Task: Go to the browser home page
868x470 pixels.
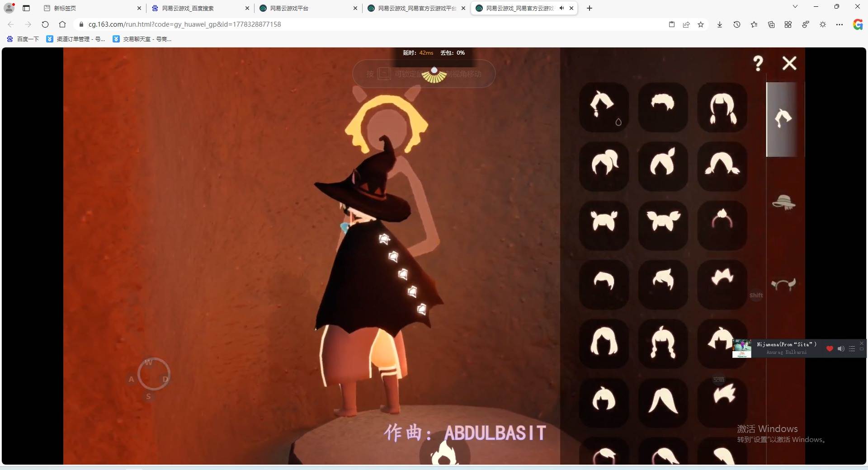Action: [62, 24]
